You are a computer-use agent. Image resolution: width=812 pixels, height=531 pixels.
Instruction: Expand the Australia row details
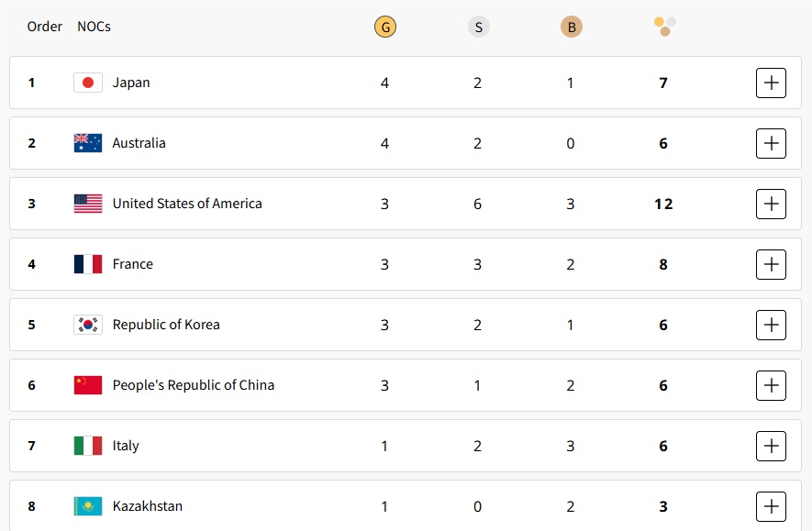click(771, 143)
